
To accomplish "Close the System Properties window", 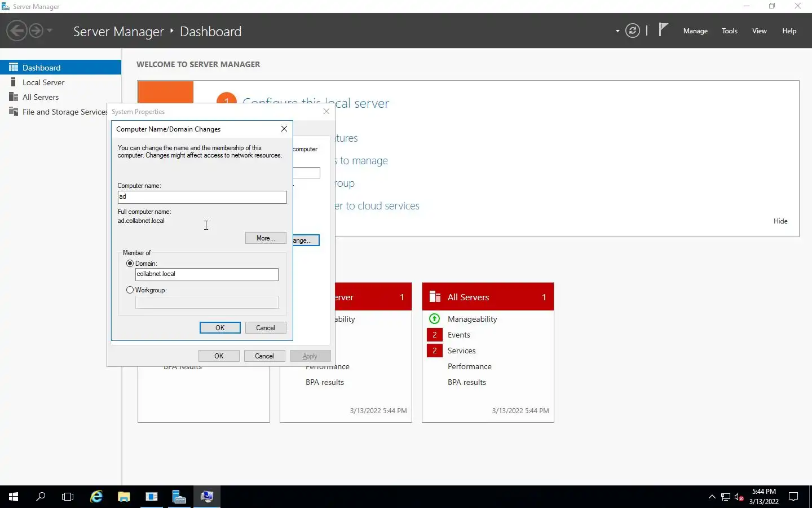I will pyautogui.click(x=326, y=111).
